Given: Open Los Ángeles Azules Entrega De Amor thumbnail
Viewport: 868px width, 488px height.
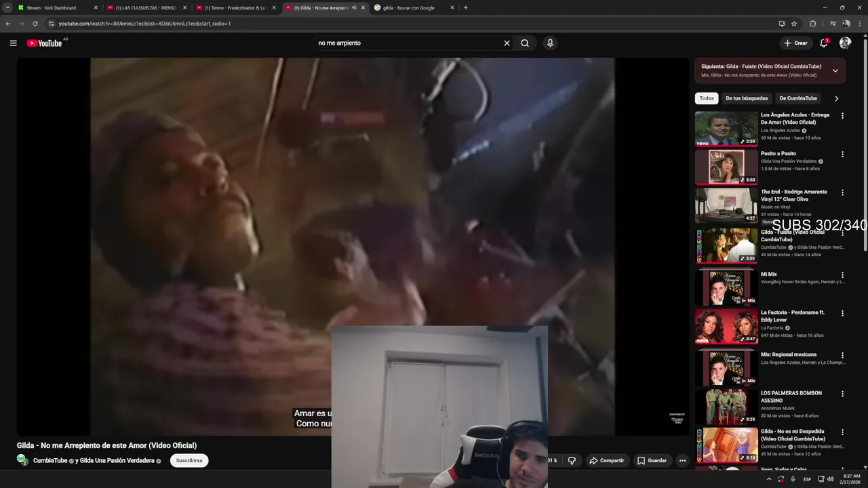Looking at the screenshot, I should [726, 129].
